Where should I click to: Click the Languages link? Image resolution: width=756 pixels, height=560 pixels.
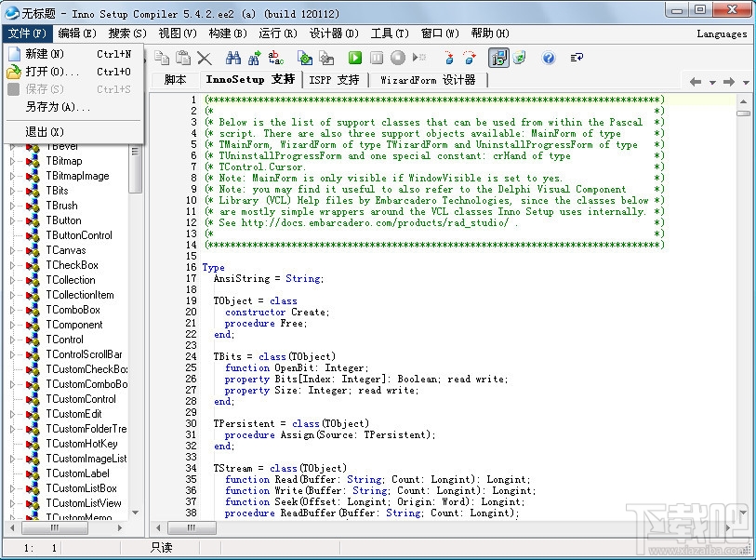(722, 33)
